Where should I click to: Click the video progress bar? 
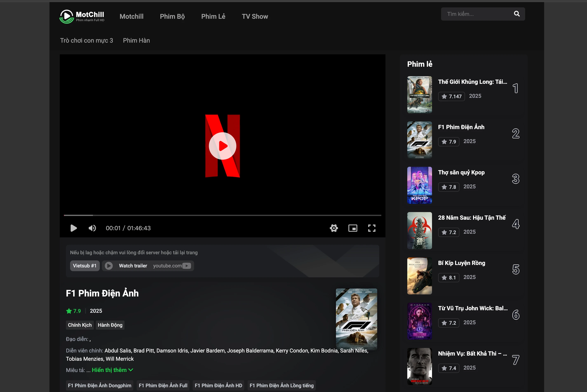tap(222, 215)
